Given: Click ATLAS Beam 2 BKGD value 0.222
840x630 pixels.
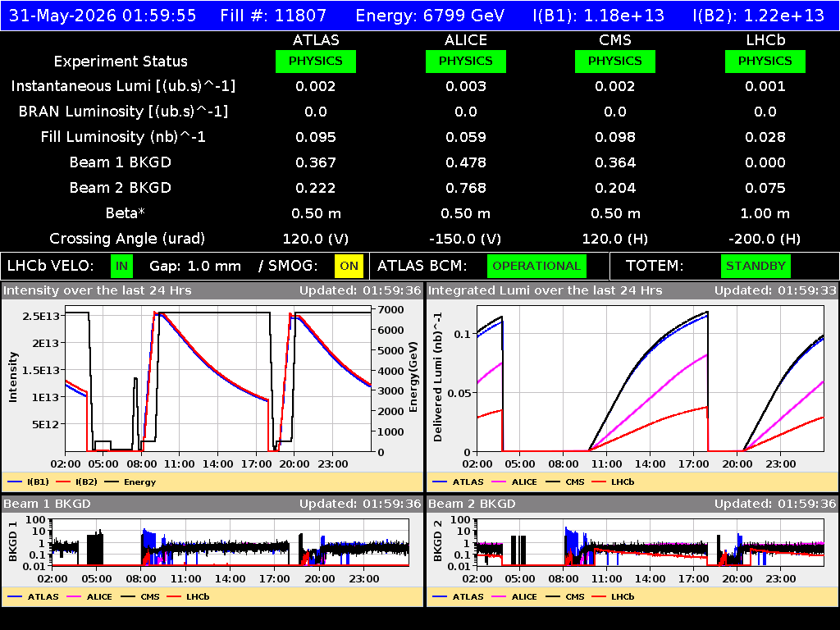Looking at the screenshot, I should 316,188.
